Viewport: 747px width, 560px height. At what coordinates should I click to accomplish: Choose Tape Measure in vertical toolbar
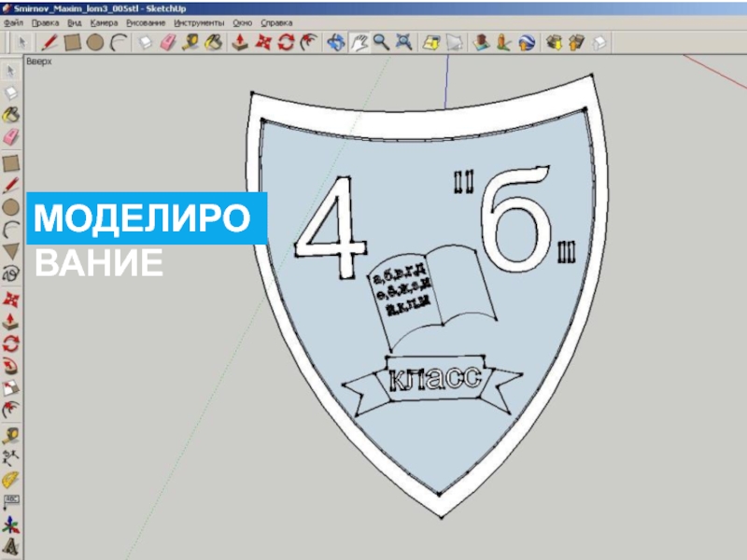pos(11,436)
